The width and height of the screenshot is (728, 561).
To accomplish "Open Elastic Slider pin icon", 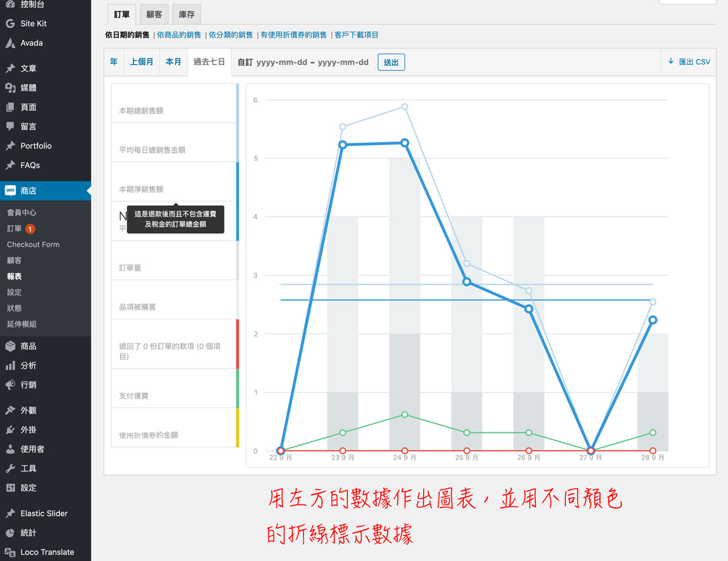I will pos(10,514).
